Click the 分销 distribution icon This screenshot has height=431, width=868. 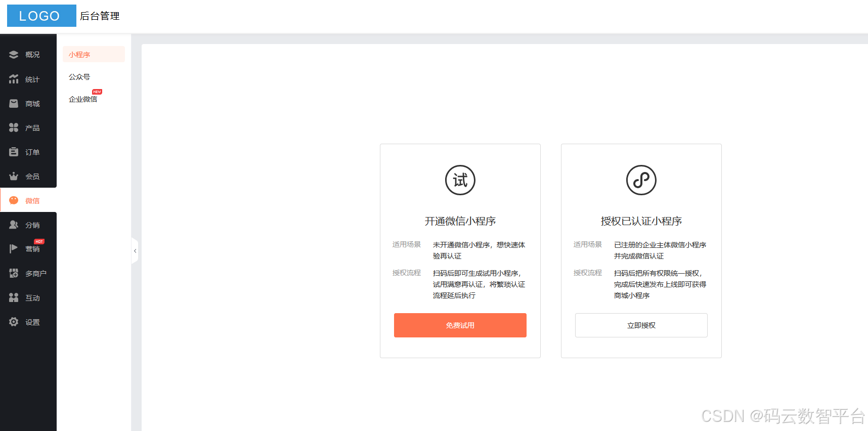tap(14, 225)
